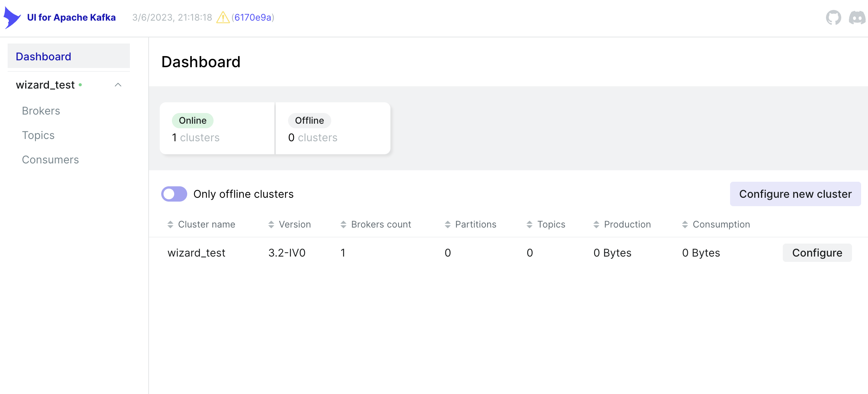This screenshot has width=868, height=394.
Task: Collapse the wizard_test cluster chevron
Action: click(x=118, y=85)
